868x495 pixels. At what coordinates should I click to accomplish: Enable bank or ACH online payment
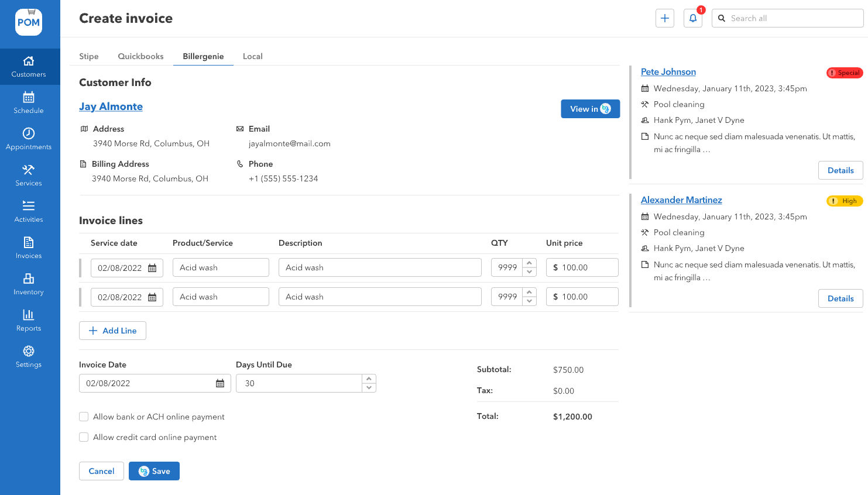(x=84, y=417)
